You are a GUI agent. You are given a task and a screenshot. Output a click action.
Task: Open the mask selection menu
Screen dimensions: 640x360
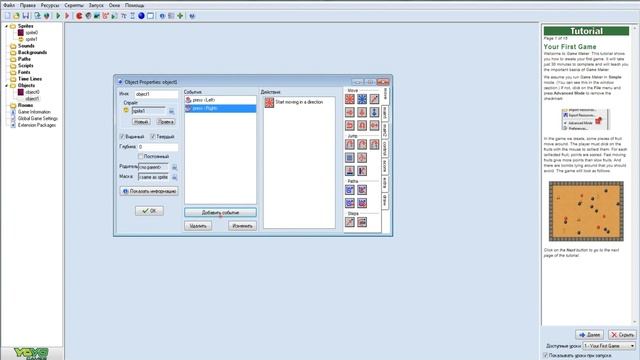point(174,177)
